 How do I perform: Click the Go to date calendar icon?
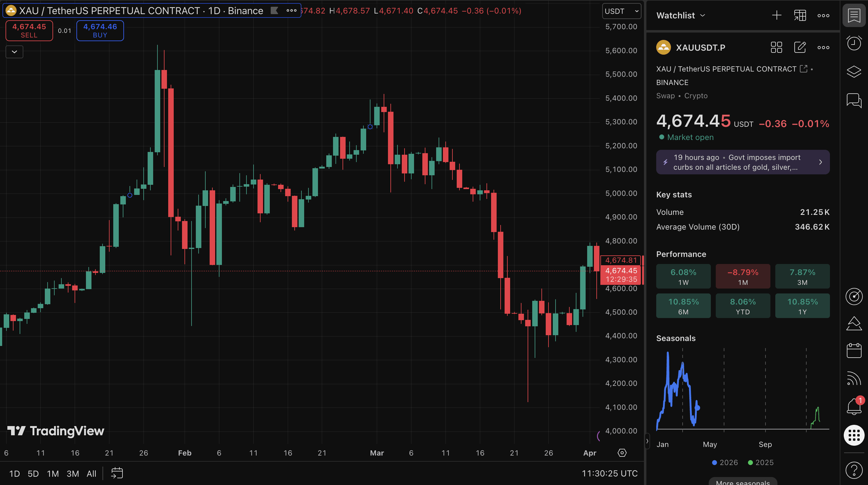tap(117, 473)
